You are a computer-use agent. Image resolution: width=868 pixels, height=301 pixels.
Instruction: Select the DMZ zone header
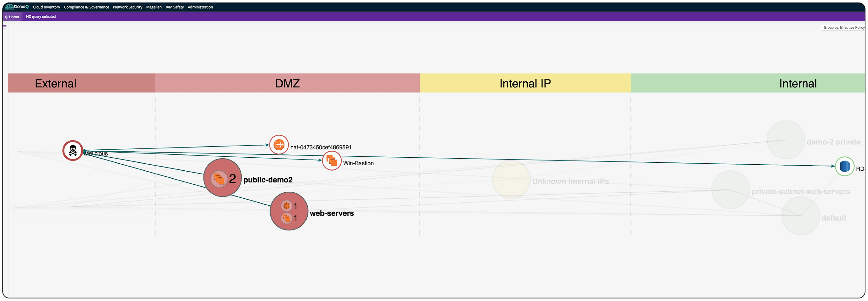[x=287, y=83]
